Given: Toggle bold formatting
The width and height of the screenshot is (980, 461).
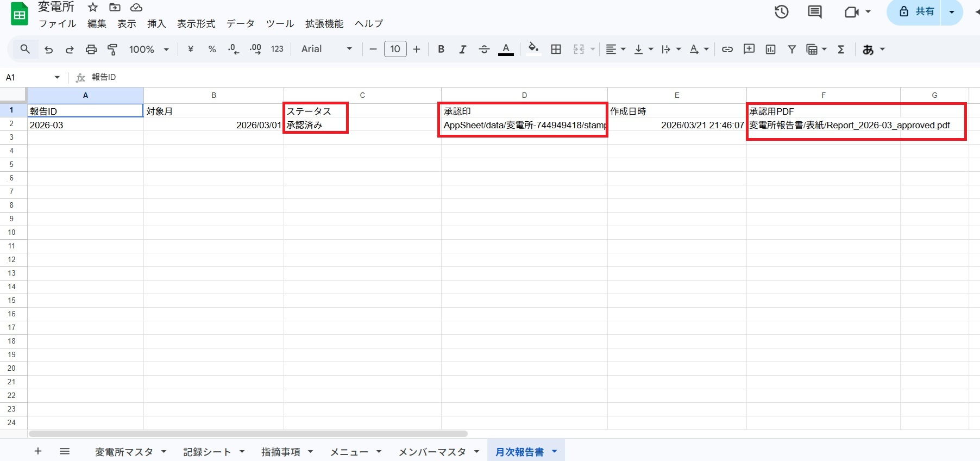Looking at the screenshot, I should (441, 49).
